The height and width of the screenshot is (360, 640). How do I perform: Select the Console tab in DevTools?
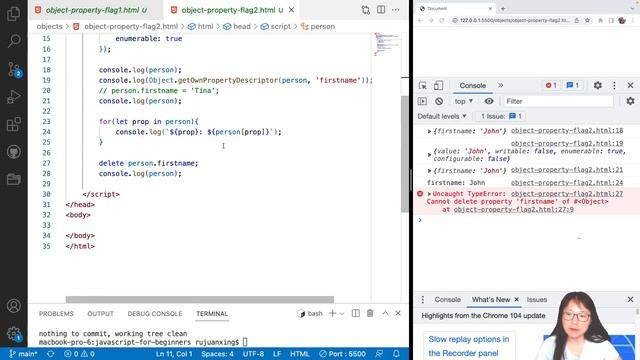point(473,85)
